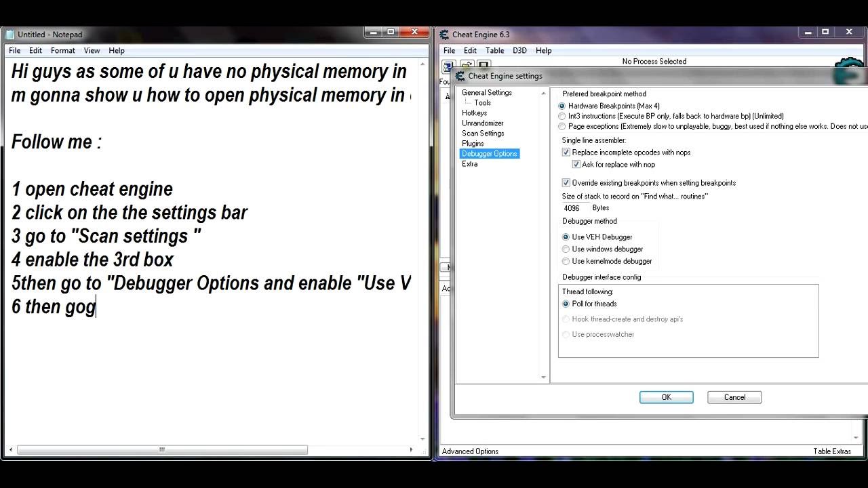This screenshot has height=488, width=868.
Task: Maximize the Cheat Engine 6.3 window
Action: pyautogui.click(x=825, y=32)
